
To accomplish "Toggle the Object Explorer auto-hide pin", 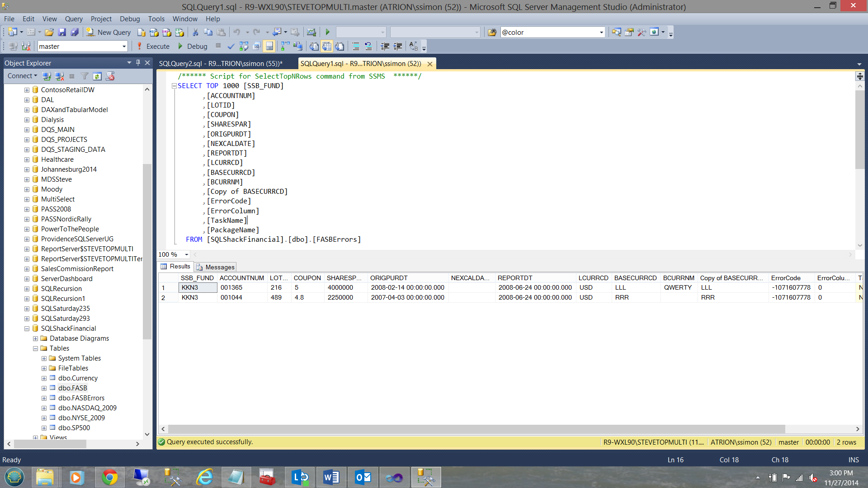I will 138,63.
